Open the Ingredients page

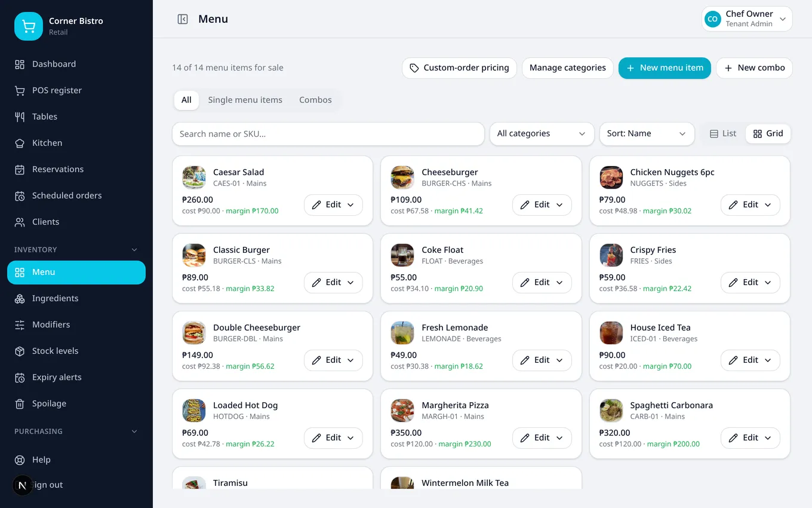pos(76,298)
